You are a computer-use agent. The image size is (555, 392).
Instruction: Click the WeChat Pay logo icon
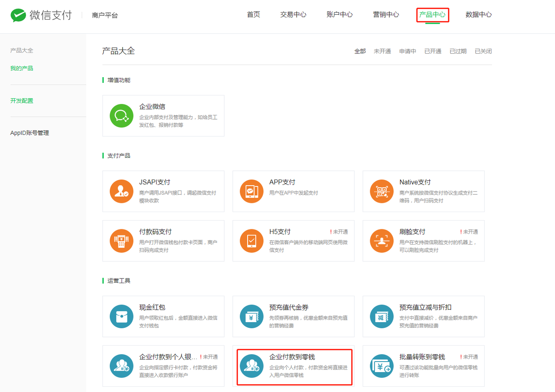click(19, 15)
